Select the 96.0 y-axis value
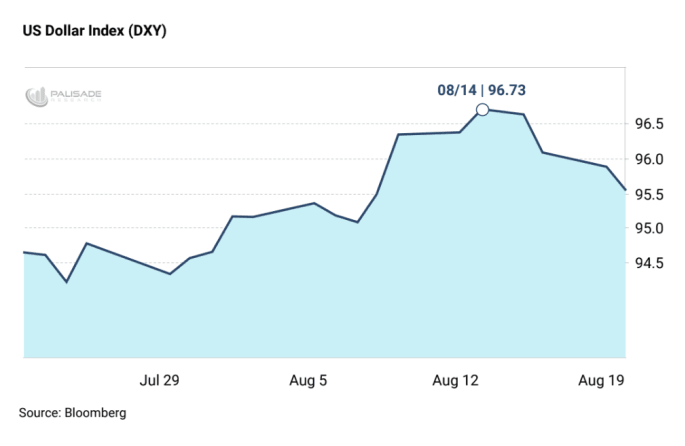The height and width of the screenshot is (446, 685). click(x=650, y=159)
